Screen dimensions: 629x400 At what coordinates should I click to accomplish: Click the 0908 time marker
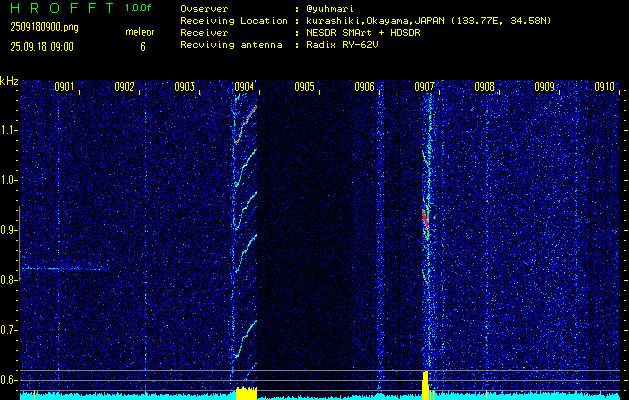(x=484, y=87)
